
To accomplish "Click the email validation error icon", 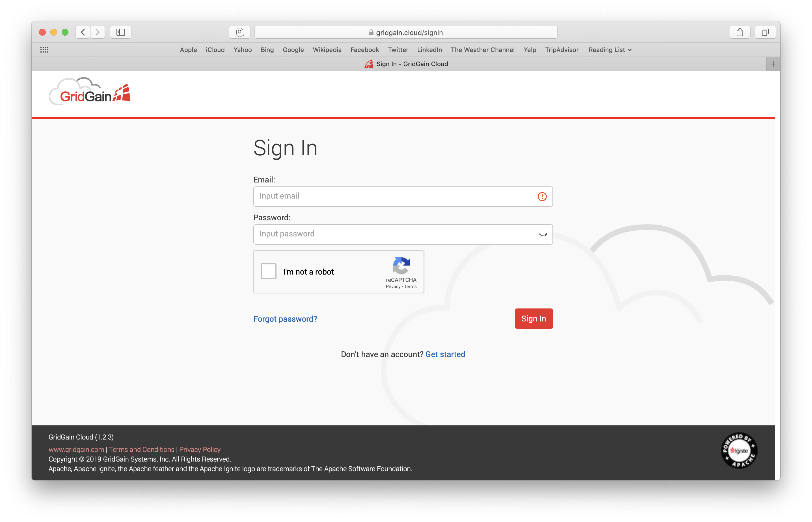I will click(542, 196).
